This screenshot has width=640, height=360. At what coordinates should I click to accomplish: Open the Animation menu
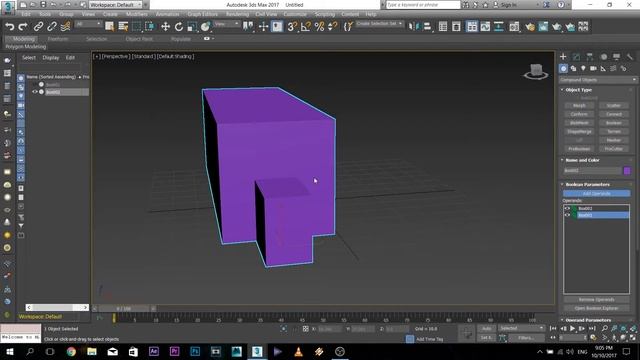[x=167, y=14]
